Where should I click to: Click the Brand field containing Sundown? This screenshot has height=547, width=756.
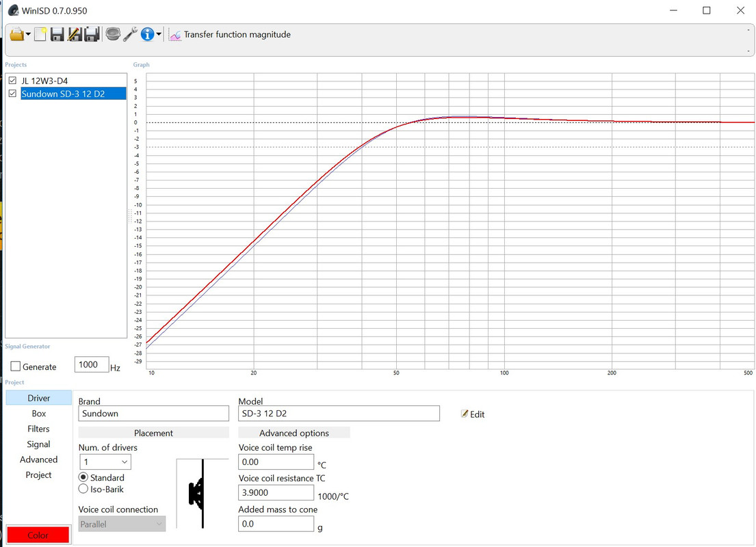pyautogui.click(x=153, y=414)
